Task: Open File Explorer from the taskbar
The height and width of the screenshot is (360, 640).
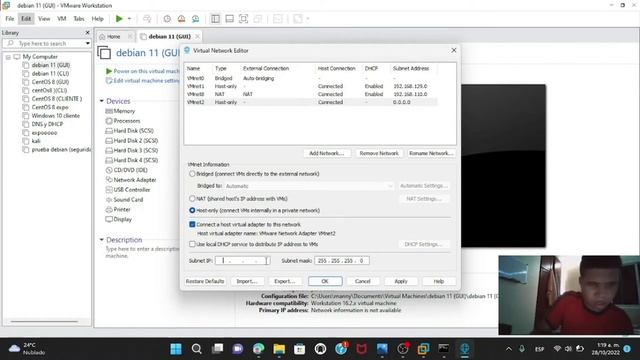Action: (x=279, y=349)
